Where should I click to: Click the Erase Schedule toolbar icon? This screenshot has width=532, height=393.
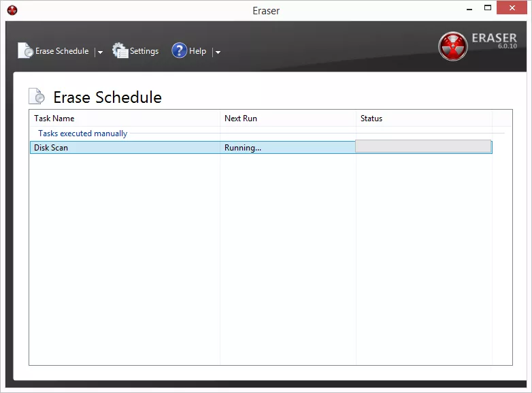coord(26,50)
